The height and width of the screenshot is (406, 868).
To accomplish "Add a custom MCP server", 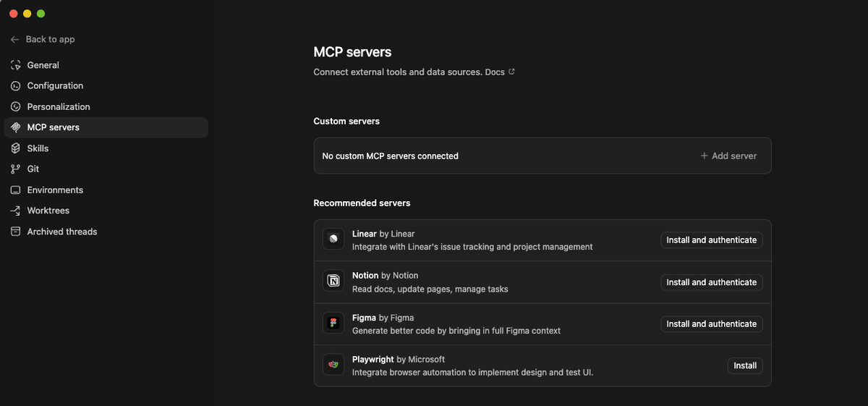I will click(x=728, y=156).
